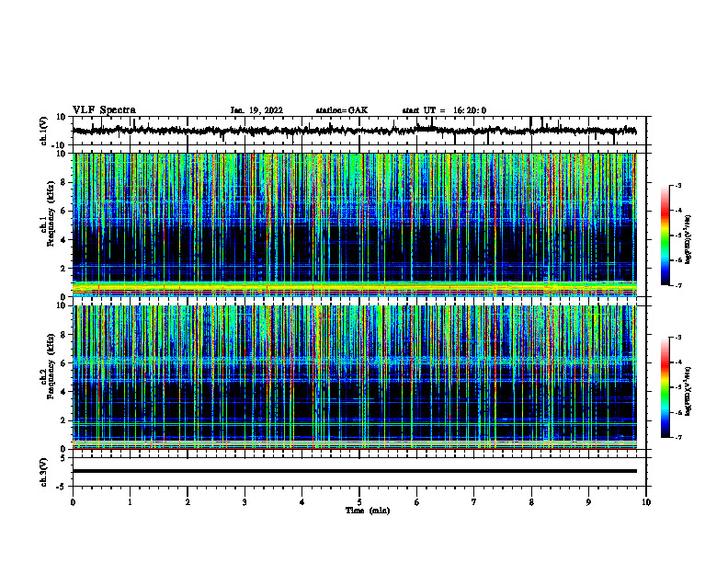Click the "-7" tick on ch.1 colorbar

tap(678, 285)
